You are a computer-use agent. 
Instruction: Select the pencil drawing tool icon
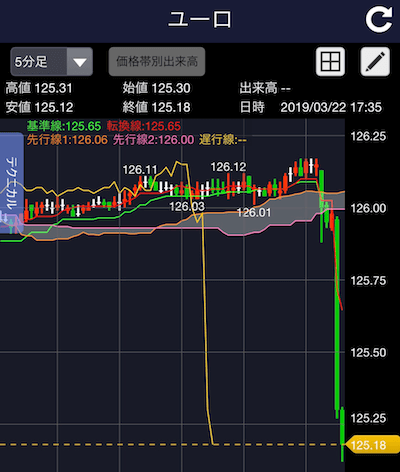tap(375, 61)
